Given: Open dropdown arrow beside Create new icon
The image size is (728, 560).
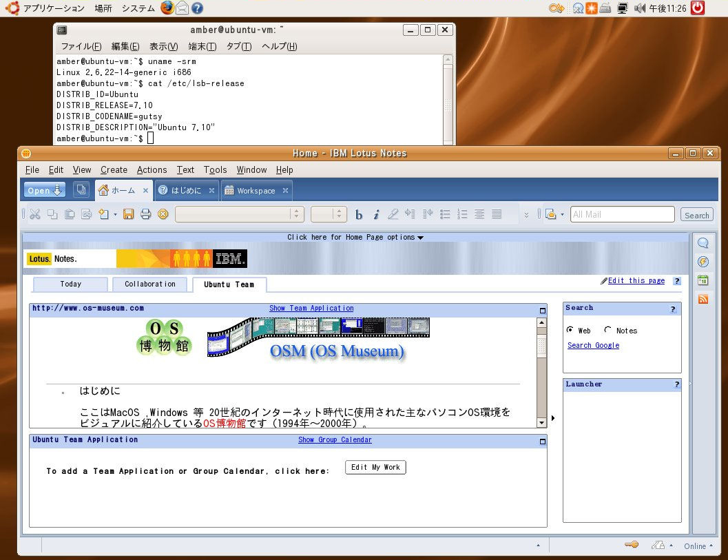Looking at the screenshot, I should [x=115, y=214].
